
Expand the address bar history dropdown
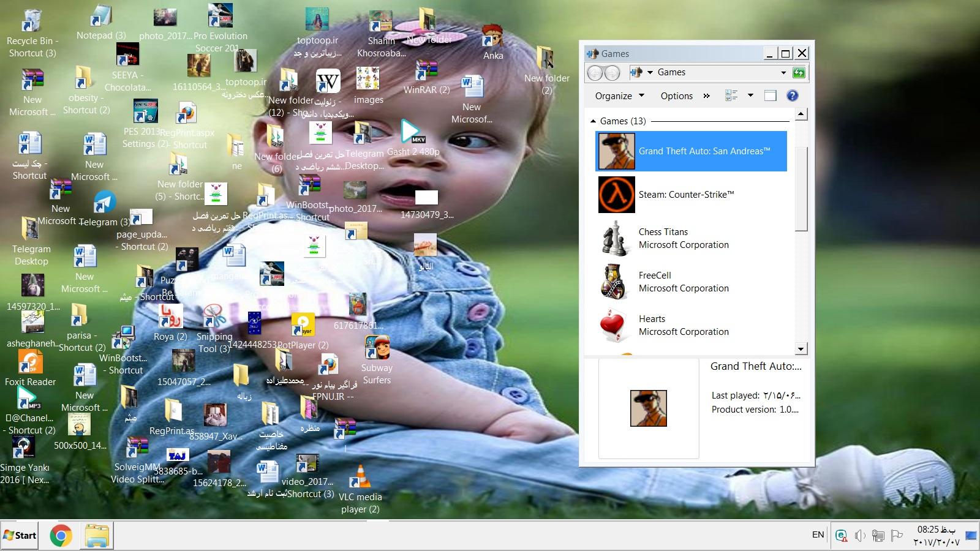(783, 72)
